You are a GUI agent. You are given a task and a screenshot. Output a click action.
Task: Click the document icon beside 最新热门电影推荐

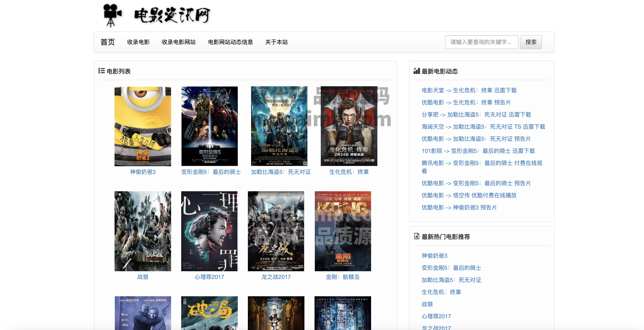point(417,236)
